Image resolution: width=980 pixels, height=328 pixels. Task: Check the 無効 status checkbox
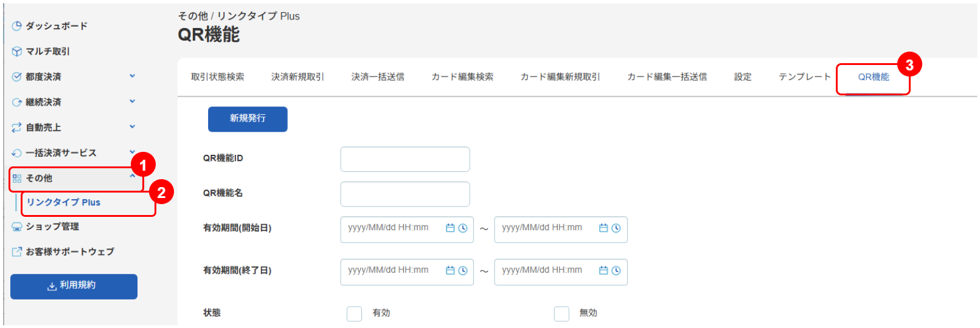(x=561, y=313)
